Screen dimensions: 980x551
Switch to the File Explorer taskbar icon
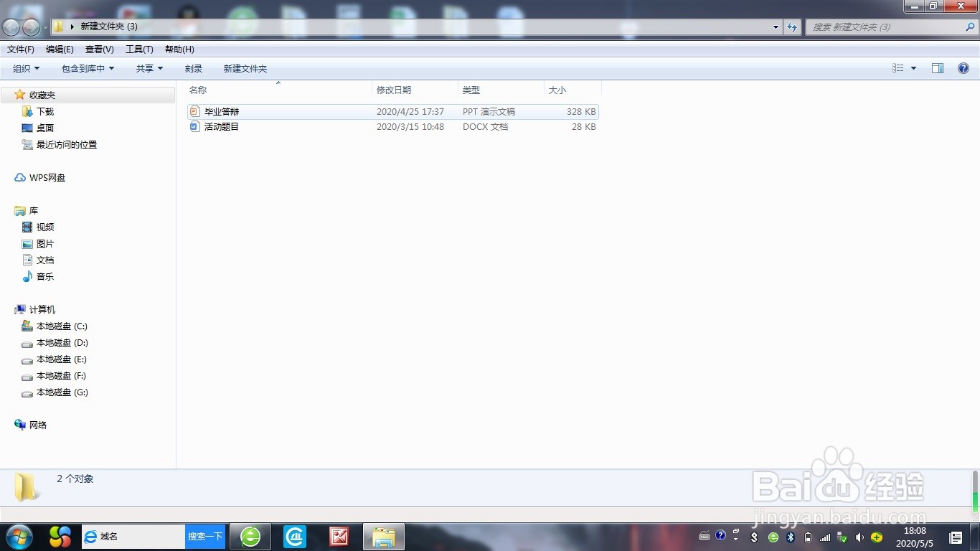[x=384, y=537]
